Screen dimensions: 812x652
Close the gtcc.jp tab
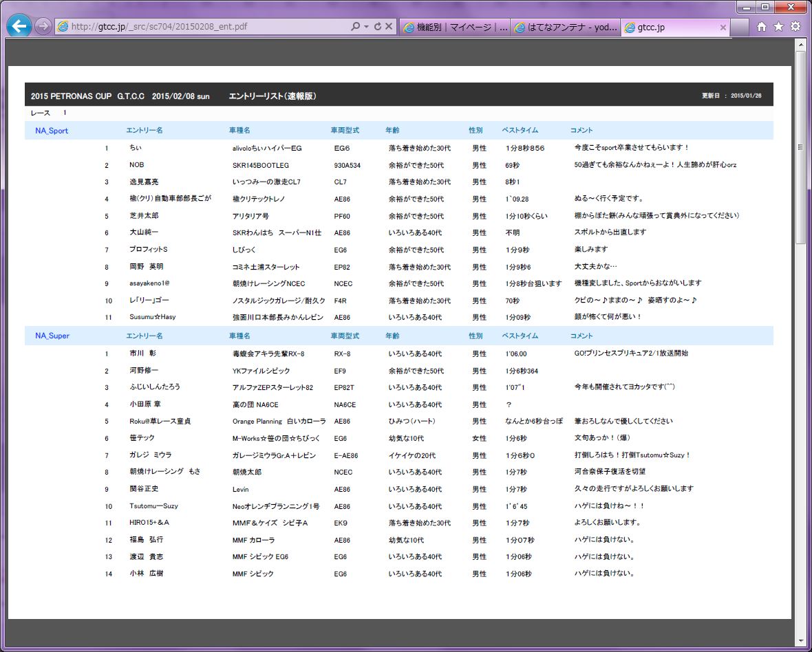coord(723,28)
